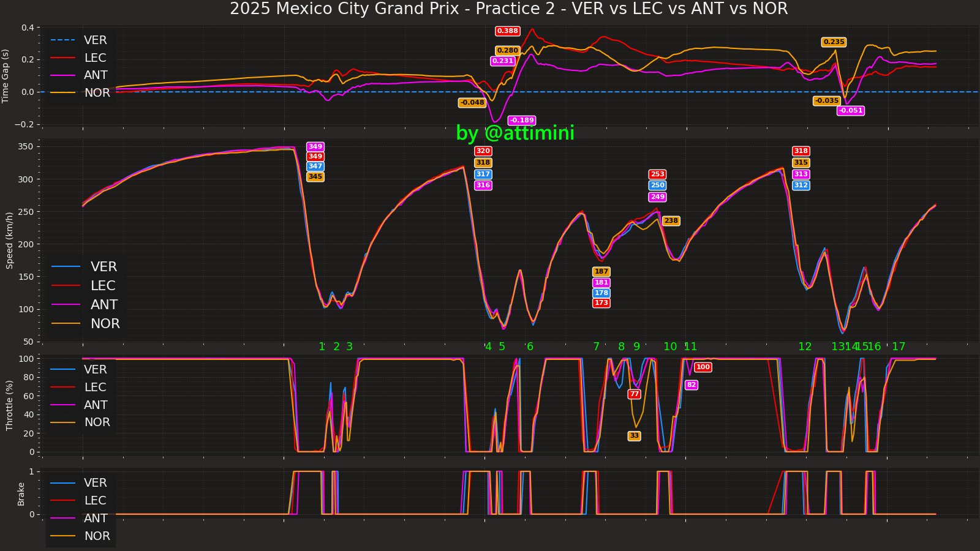Click the corner 7 marker
This screenshot has height=551, width=980.
coord(596,347)
